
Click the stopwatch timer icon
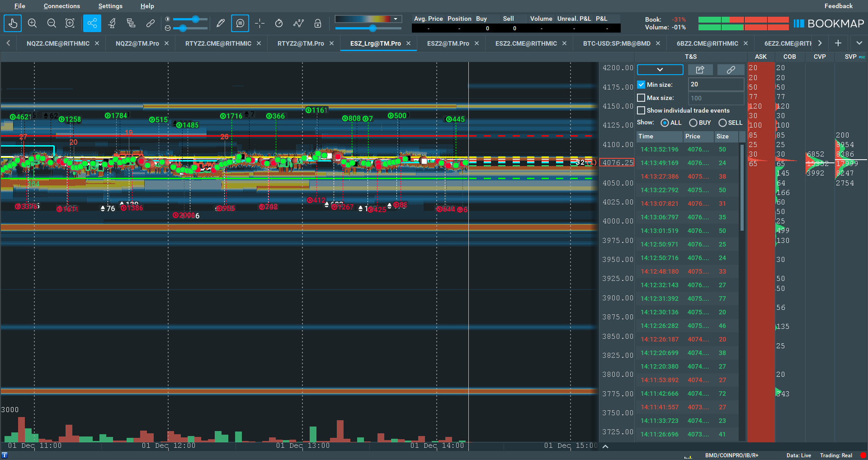279,23
